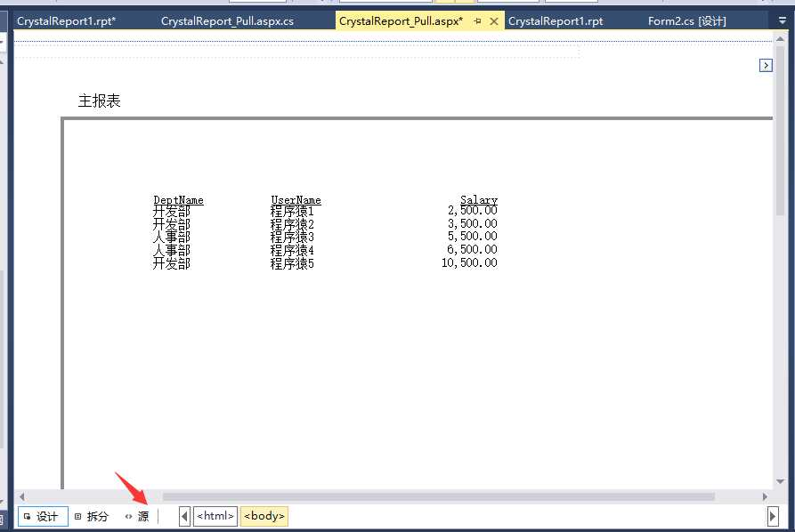Select the <html> tag in breadcrumb
The width and height of the screenshot is (795, 532).
tap(215, 516)
